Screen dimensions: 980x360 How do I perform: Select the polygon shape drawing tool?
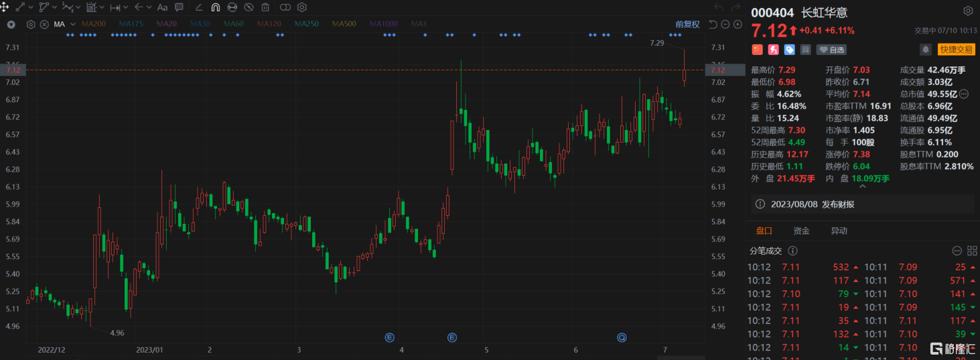pos(44,7)
